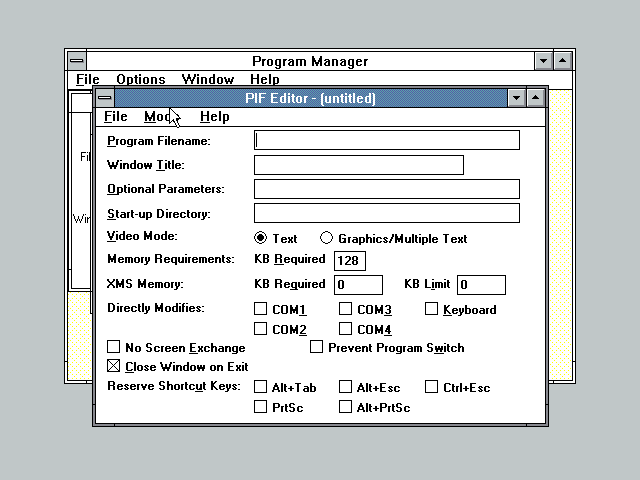Select the Text video mode radio button
Image resolution: width=640 pixels, height=480 pixels.
point(260,238)
